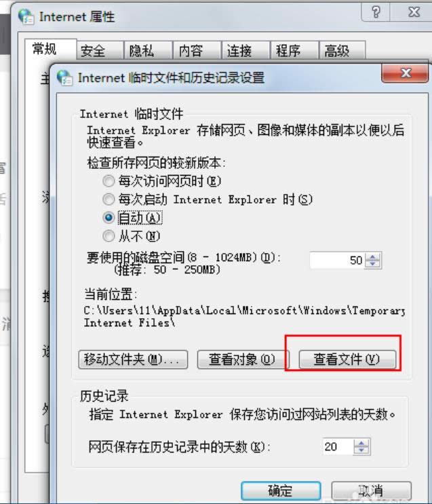This screenshot has width=432, height=504.
Task: Switch to the 安全 tab
Action: (100, 50)
